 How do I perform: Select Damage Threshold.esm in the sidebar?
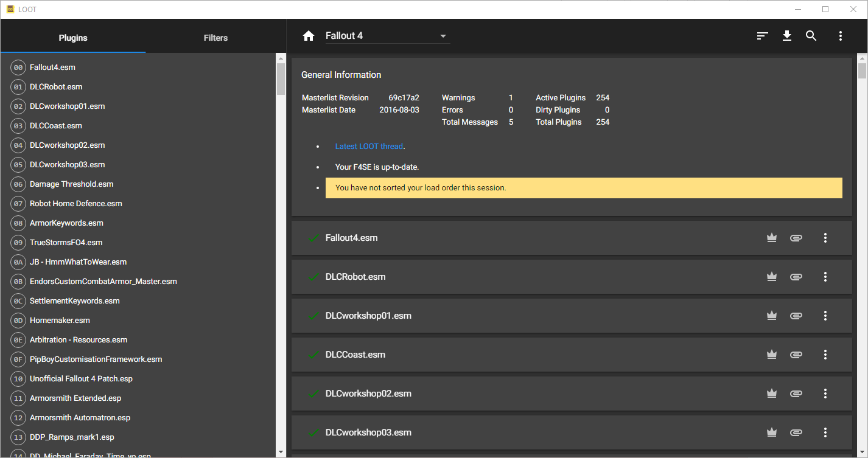[x=138, y=184]
